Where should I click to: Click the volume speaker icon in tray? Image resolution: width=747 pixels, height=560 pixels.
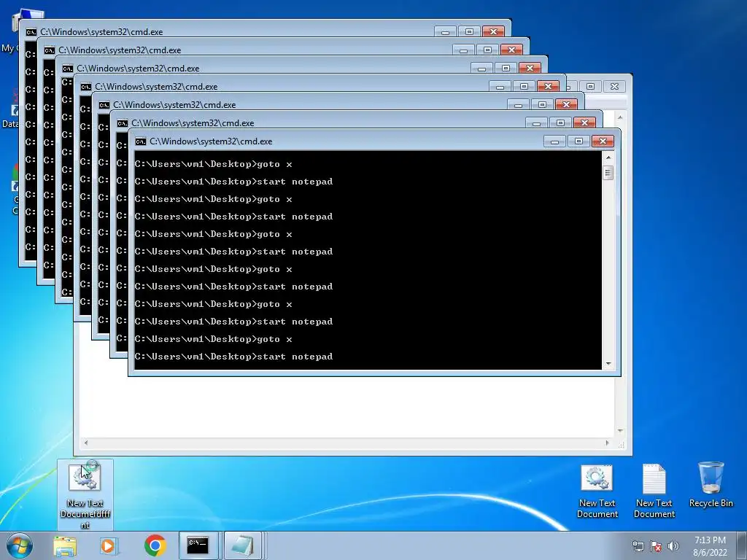click(x=673, y=546)
